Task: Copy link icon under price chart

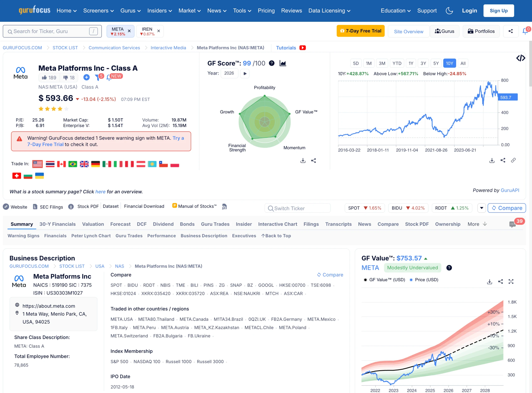Action: click(x=514, y=160)
